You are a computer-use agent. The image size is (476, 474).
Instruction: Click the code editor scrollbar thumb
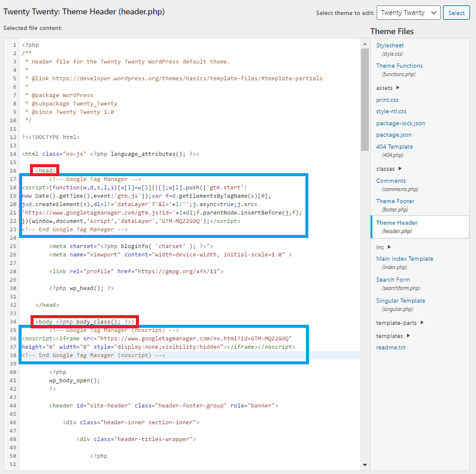(365, 99)
